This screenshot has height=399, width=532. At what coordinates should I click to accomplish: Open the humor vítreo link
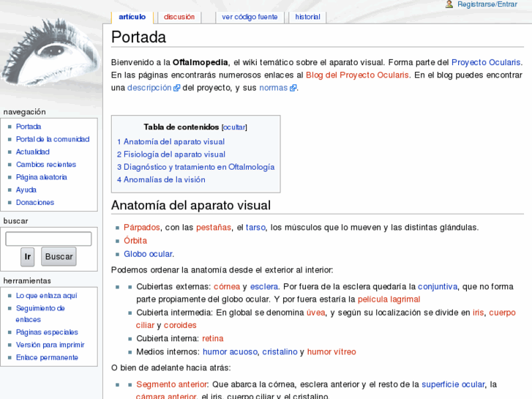click(331, 352)
